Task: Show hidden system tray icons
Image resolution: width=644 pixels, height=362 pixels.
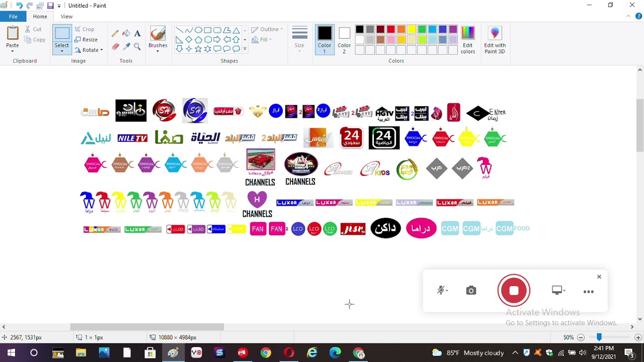Action: [x=515, y=353]
